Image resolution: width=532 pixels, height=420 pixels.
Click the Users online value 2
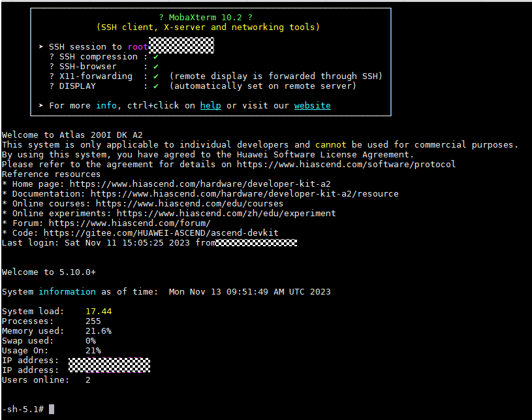(88, 380)
